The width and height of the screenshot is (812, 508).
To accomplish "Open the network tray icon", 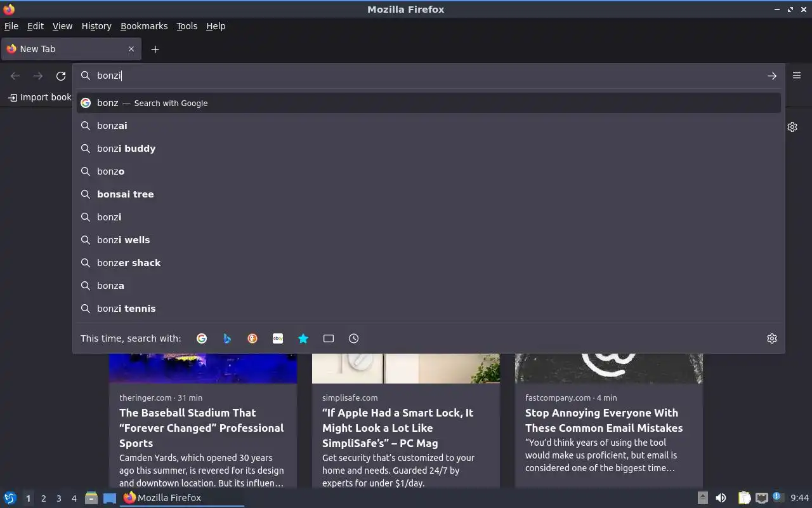I will (x=762, y=498).
